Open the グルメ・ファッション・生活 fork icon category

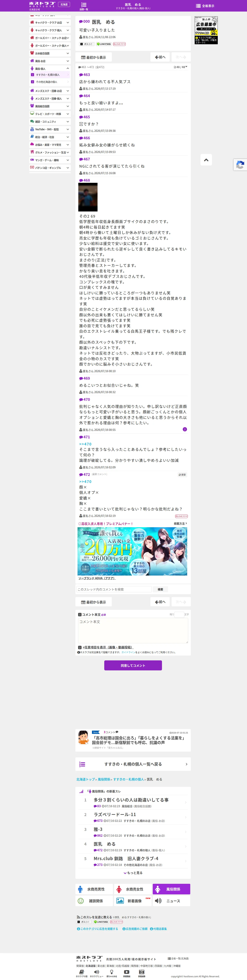(x=32, y=152)
